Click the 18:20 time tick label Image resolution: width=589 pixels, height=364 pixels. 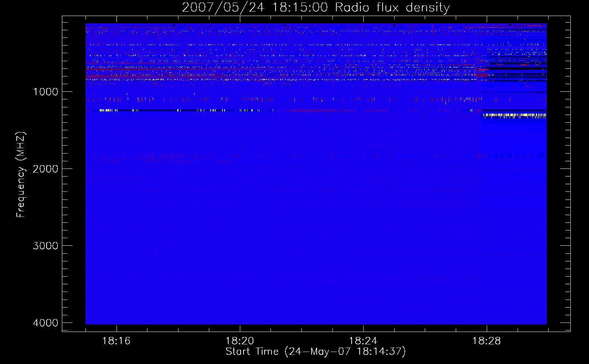pyautogui.click(x=240, y=341)
